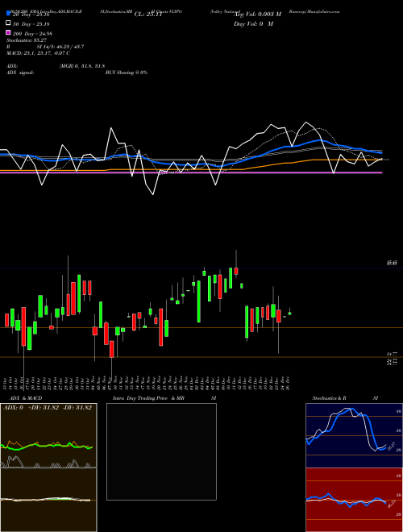Click the '20 Day = 25.16' EMA label
Screen dimensions: 403x532
point(31,15)
